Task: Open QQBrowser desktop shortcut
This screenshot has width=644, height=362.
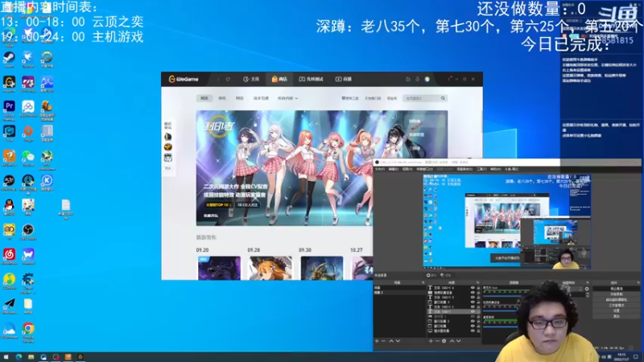Action: 9,328
